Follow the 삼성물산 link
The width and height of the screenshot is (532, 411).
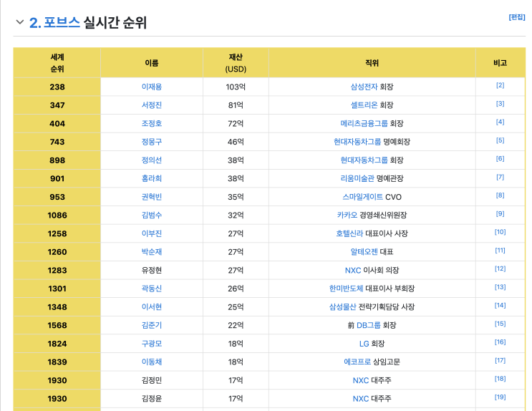point(343,306)
